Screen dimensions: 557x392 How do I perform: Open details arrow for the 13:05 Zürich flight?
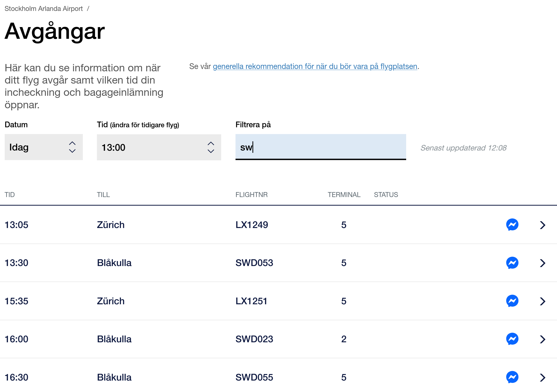(543, 224)
